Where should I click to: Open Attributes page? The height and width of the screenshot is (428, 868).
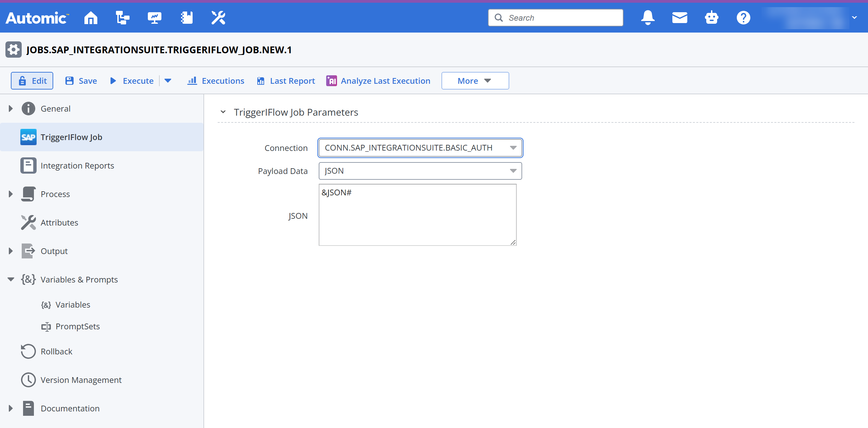click(59, 222)
